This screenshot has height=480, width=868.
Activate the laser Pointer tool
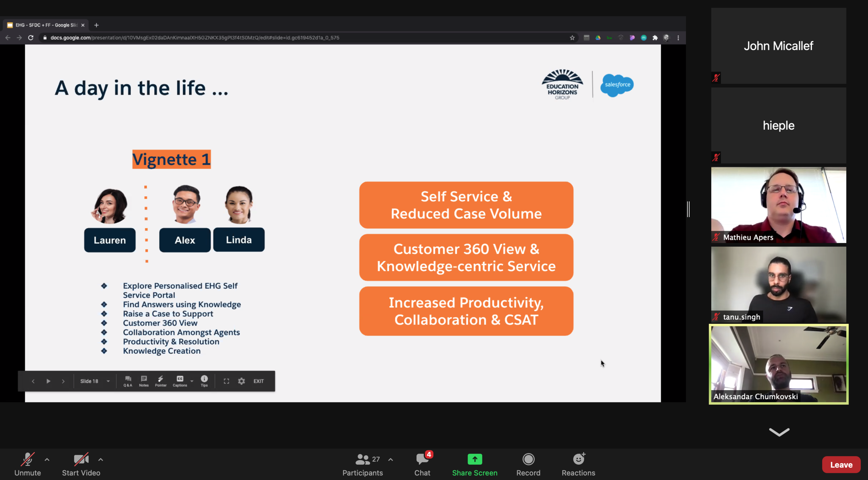[x=161, y=381]
